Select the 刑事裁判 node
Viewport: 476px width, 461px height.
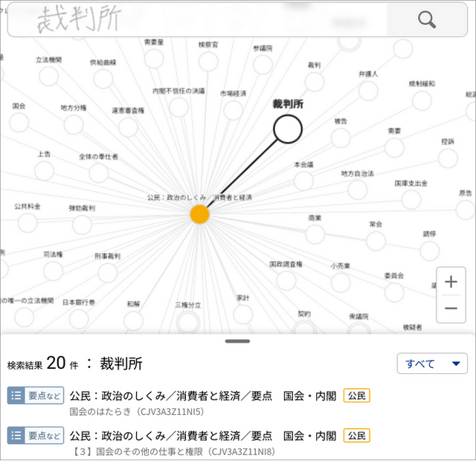(x=107, y=271)
